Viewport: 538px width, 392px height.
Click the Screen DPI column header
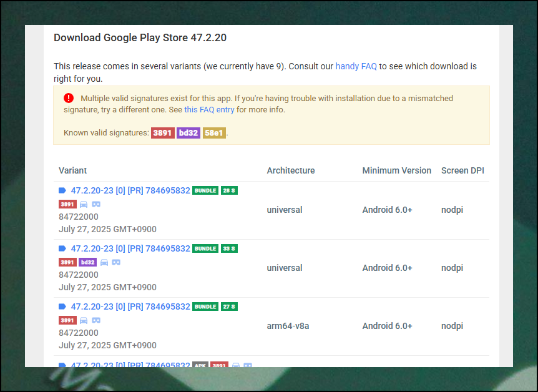(x=462, y=170)
